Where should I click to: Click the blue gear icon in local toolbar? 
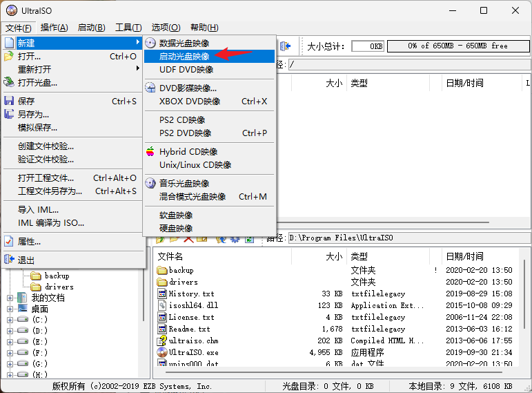(235, 240)
